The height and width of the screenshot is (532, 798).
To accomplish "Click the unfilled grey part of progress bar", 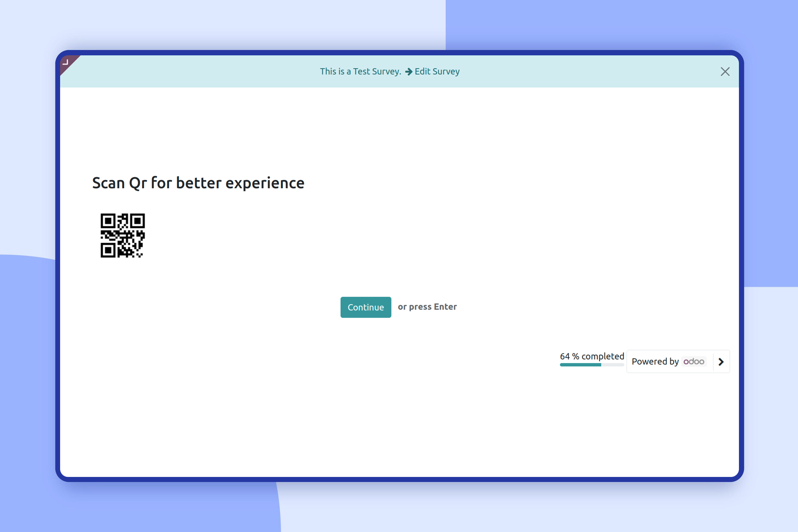I will point(612,365).
